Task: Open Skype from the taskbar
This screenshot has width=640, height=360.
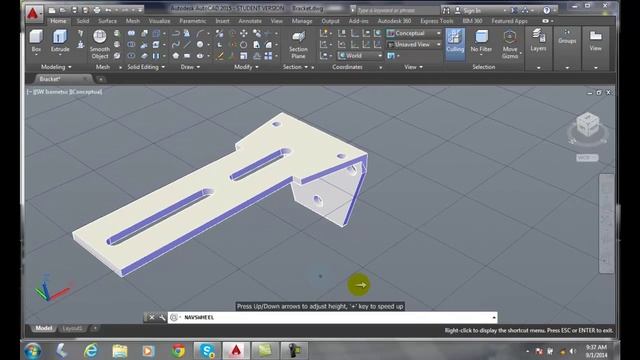Action: (207, 351)
